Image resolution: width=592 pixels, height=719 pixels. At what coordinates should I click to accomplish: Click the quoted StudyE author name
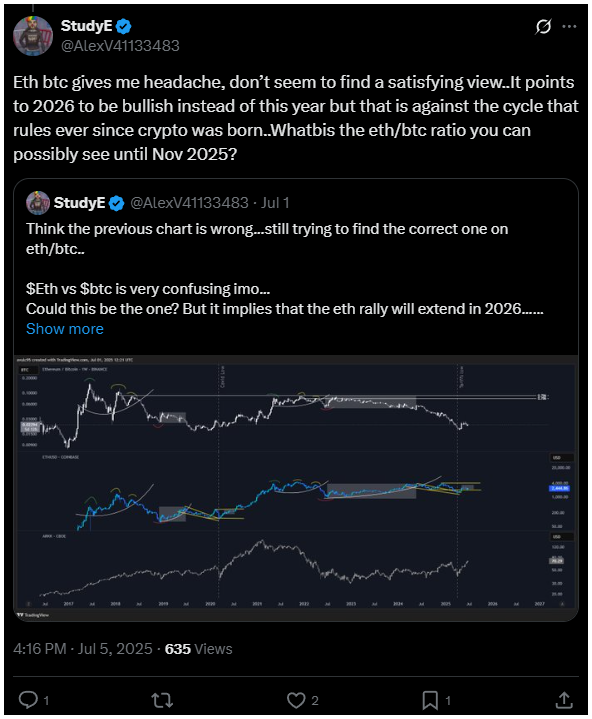(79, 203)
